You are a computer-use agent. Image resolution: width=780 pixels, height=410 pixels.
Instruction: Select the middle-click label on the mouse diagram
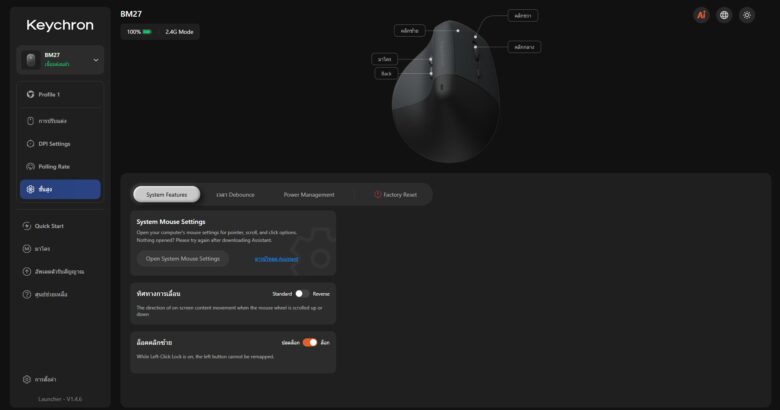pyautogui.click(x=524, y=47)
